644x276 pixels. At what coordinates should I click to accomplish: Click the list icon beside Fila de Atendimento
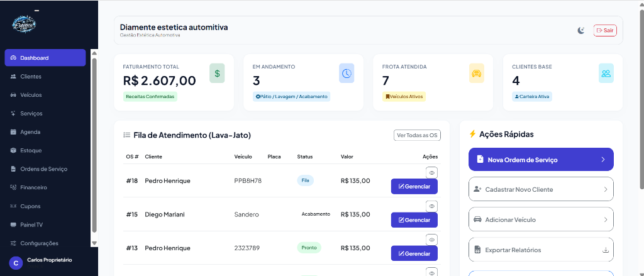point(126,135)
